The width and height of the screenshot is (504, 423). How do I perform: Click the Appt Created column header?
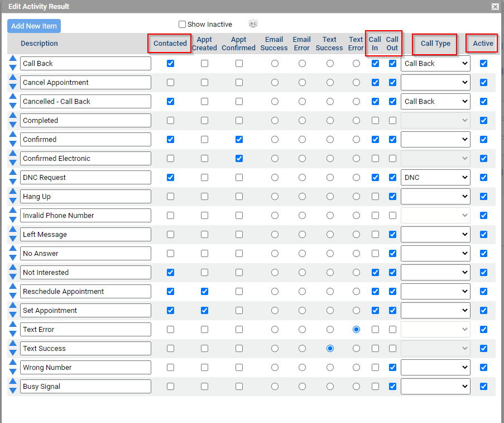204,44
